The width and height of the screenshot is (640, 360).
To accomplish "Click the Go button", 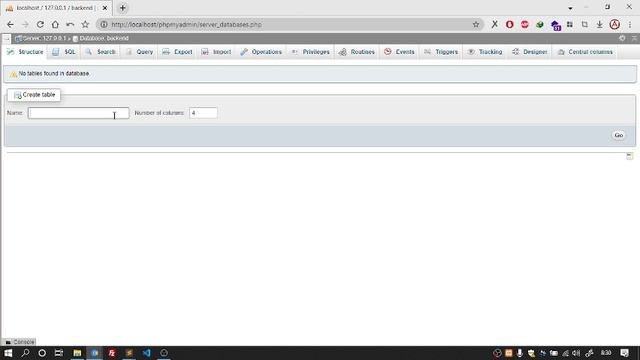I will [618, 135].
